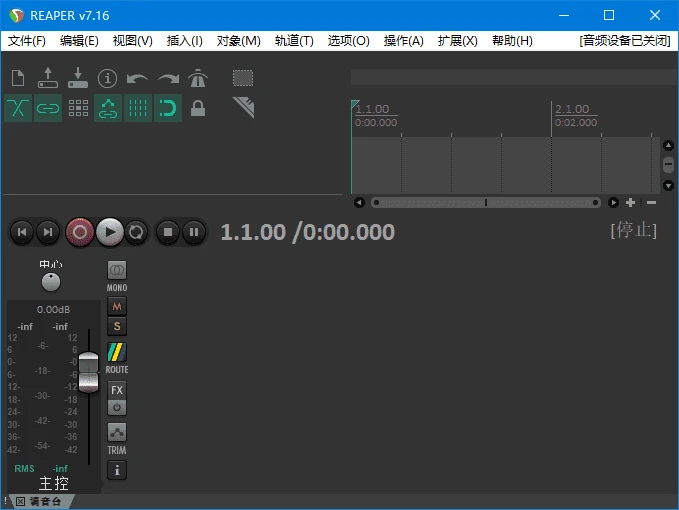This screenshot has width=679, height=510.
Task: Toggle repeat loop button
Action: pyautogui.click(x=136, y=232)
